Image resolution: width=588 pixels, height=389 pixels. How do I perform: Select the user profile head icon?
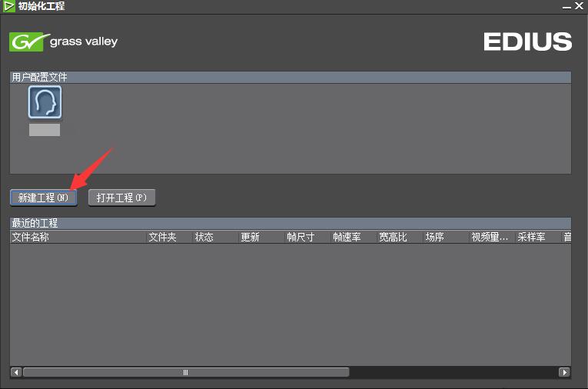pos(45,102)
